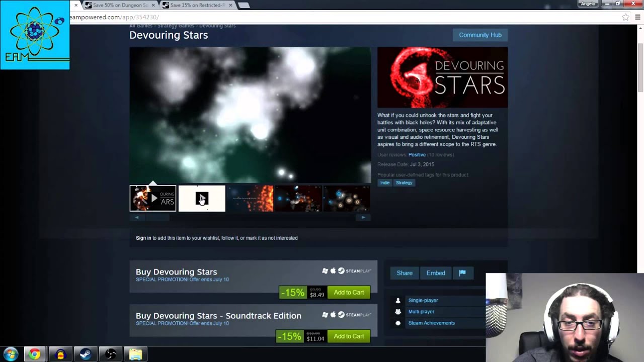This screenshot has width=644, height=362.
Task: Open the Community Hub
Action: pos(480,35)
